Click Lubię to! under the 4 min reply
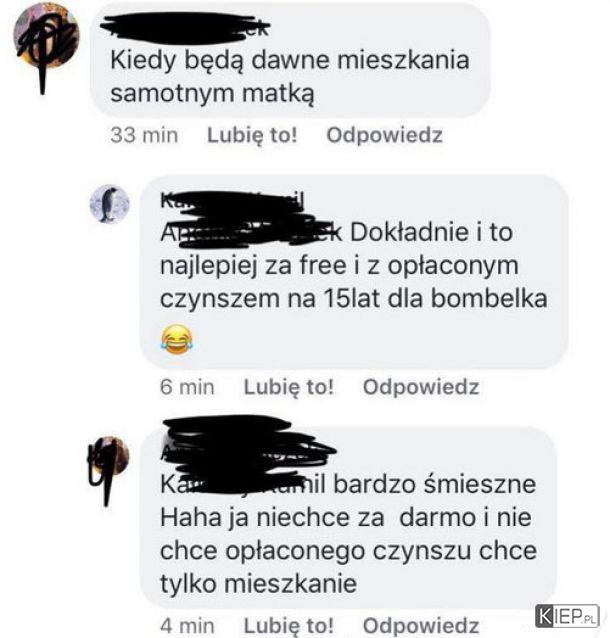The image size is (610, 638). [x=289, y=625]
